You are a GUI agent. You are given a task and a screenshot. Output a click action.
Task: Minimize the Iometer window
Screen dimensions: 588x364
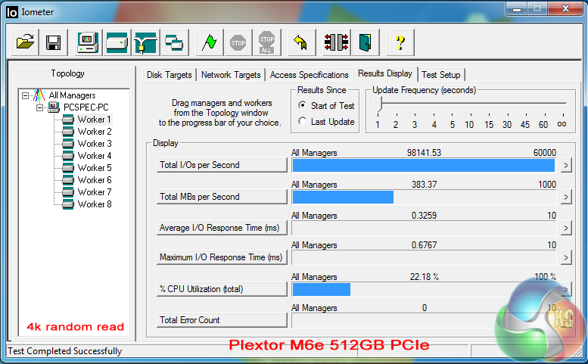pos(517,8)
